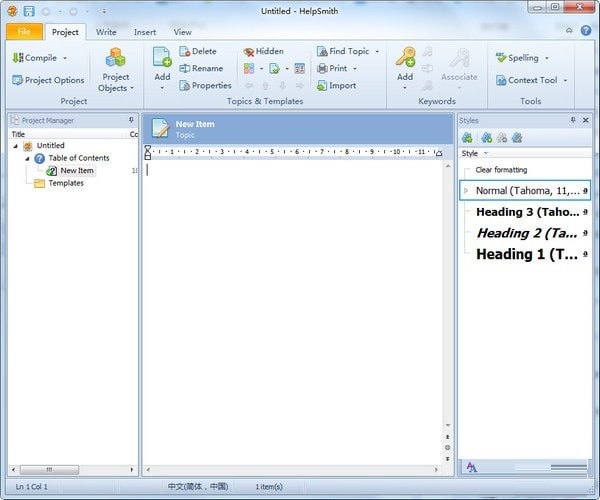Click the Spelling check icon
The width and height of the screenshot is (600, 500).
pos(501,58)
